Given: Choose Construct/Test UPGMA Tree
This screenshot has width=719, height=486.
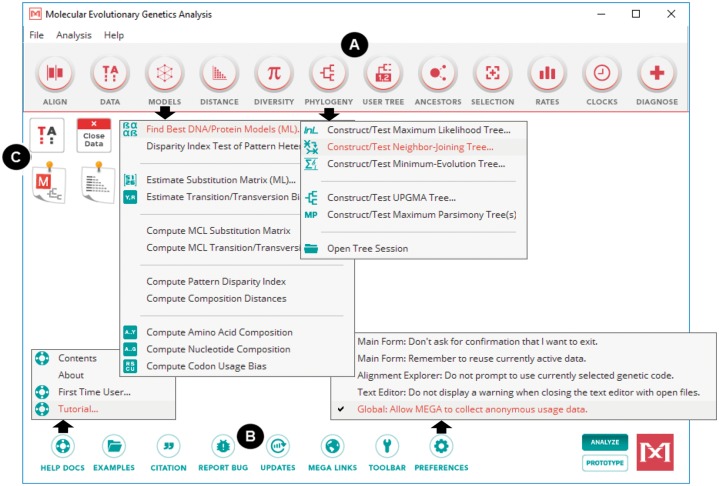Looking at the screenshot, I should [414, 198].
